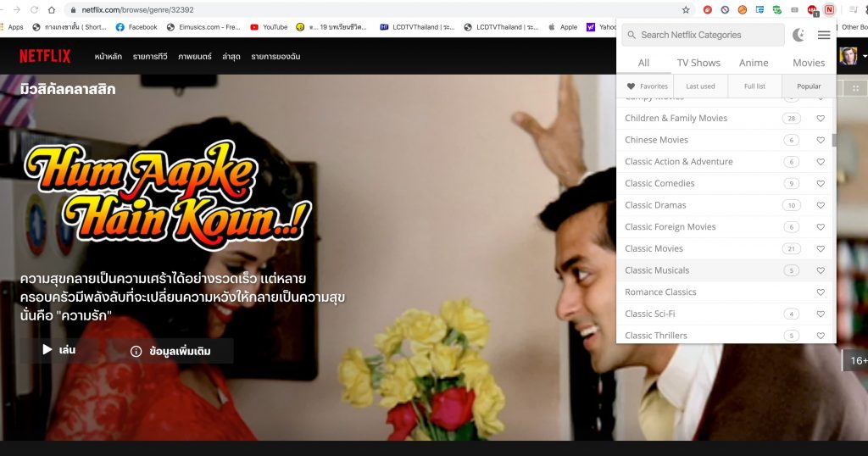Switch to the Anime tab
The width and height of the screenshot is (868, 456).
(x=754, y=63)
